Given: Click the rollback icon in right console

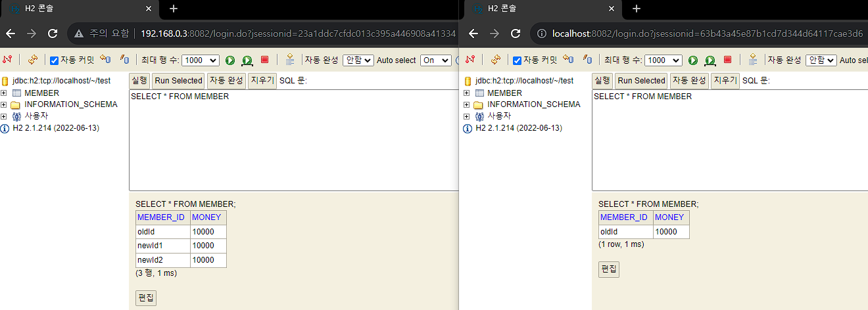Looking at the screenshot, I should pos(568,60).
